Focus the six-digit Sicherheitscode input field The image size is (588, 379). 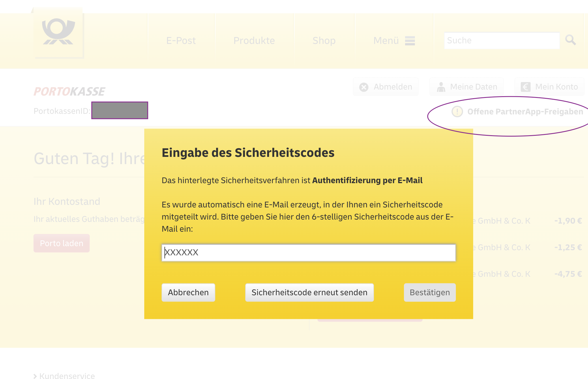[308, 252]
